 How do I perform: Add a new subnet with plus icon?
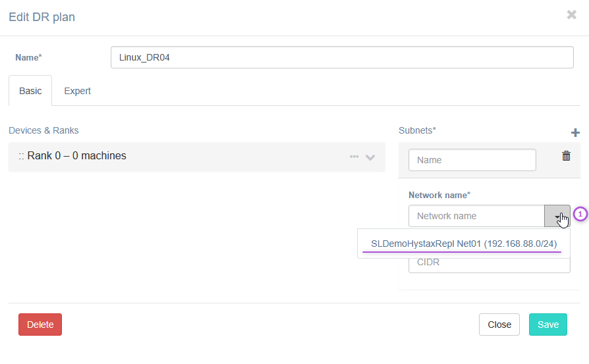[575, 133]
